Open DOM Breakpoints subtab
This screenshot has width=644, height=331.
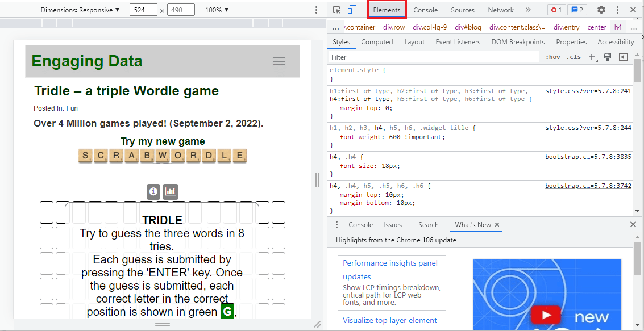pyautogui.click(x=518, y=42)
